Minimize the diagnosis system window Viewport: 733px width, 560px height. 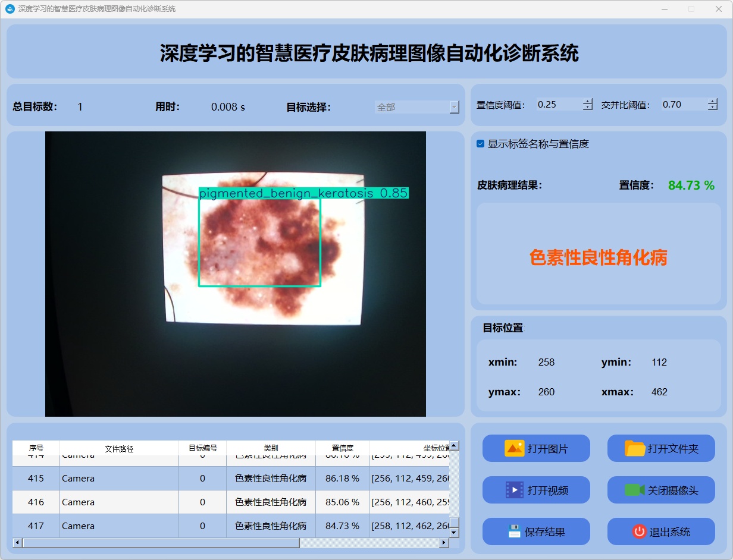[x=665, y=9]
